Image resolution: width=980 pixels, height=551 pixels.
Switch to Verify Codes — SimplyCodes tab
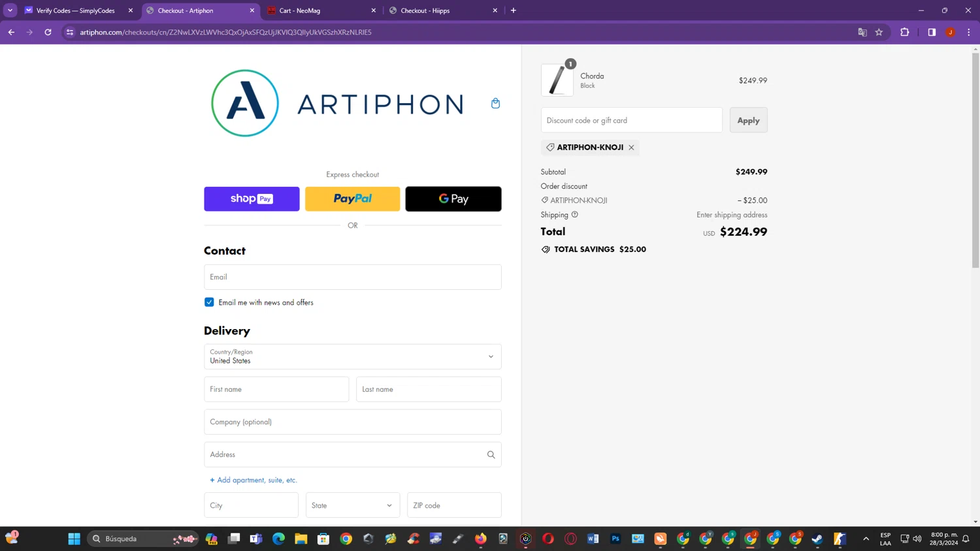[x=75, y=10]
